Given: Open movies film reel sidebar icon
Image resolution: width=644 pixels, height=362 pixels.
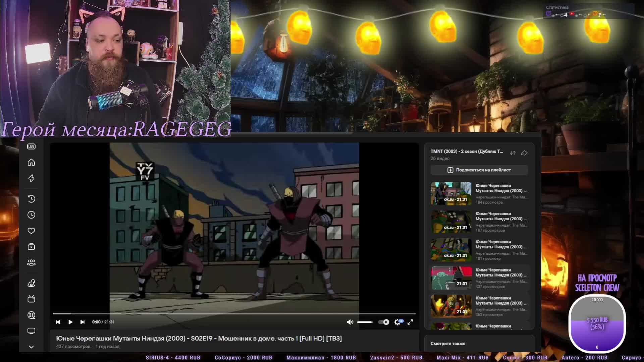Looking at the screenshot, I should pyautogui.click(x=31, y=315).
